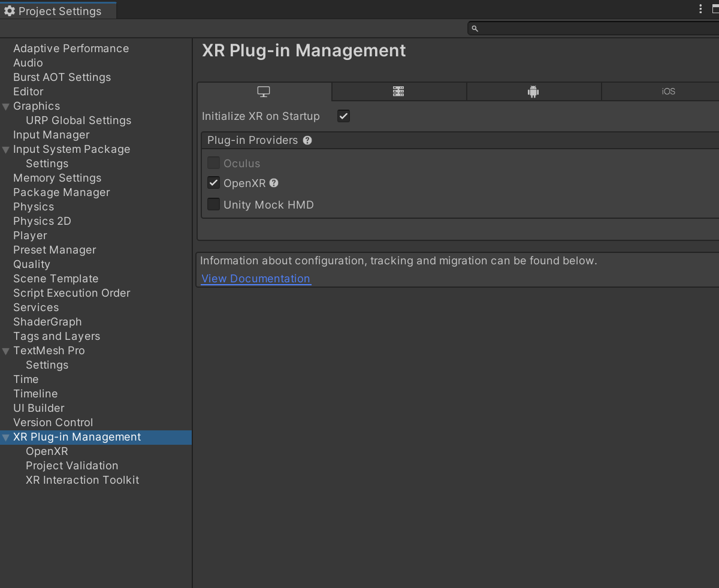Viewport: 719px width, 588px height.
Task: Open the View Documentation link
Action: coord(256,279)
